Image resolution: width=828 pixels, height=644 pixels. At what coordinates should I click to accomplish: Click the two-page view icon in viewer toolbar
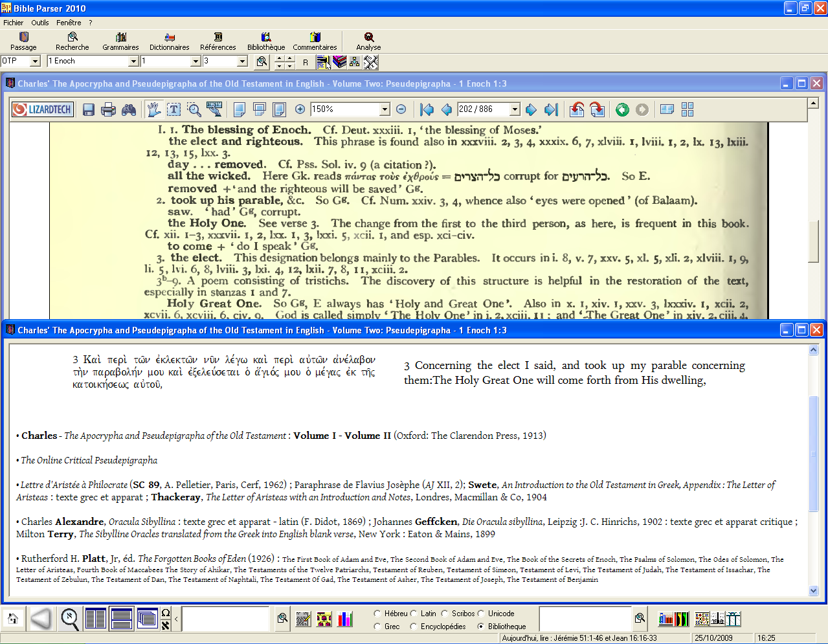pos(667,109)
